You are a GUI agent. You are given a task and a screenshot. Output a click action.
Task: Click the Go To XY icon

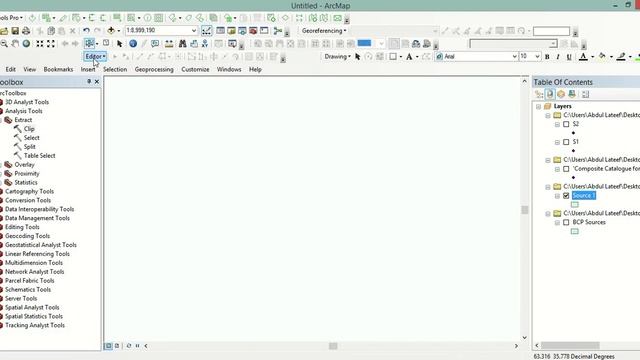(204, 44)
